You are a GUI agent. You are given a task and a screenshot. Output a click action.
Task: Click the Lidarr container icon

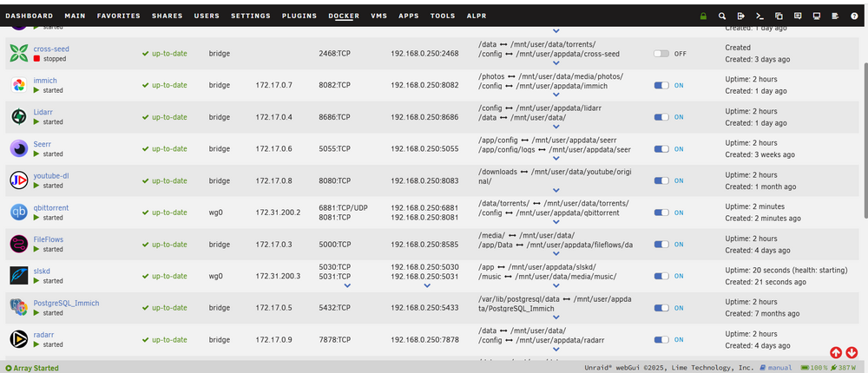19,117
